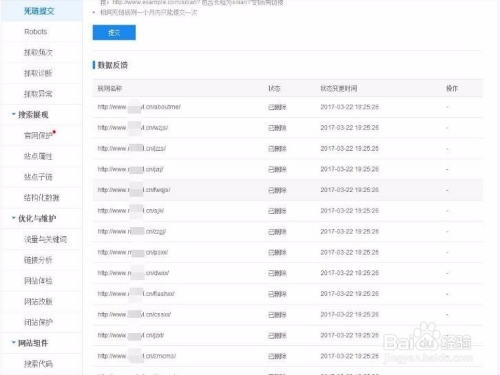
Task: Select 链接分析 in the sidebar
Action: tap(38, 260)
